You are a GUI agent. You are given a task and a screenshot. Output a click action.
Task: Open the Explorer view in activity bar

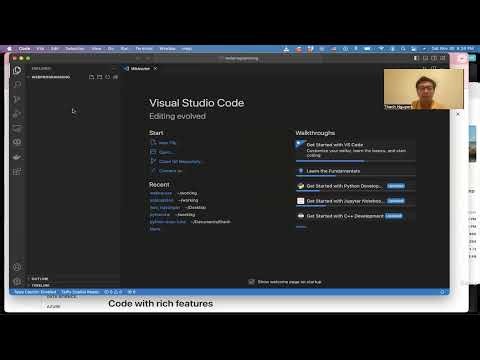17,70
